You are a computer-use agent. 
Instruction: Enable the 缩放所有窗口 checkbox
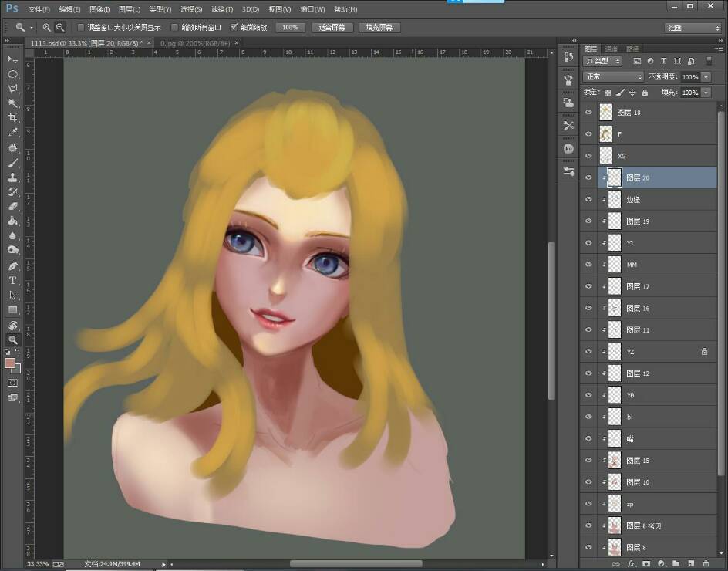(174, 27)
